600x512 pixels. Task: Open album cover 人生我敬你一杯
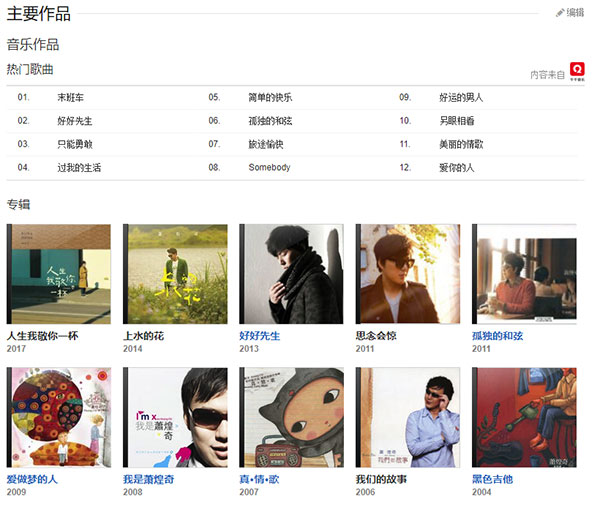pos(59,274)
